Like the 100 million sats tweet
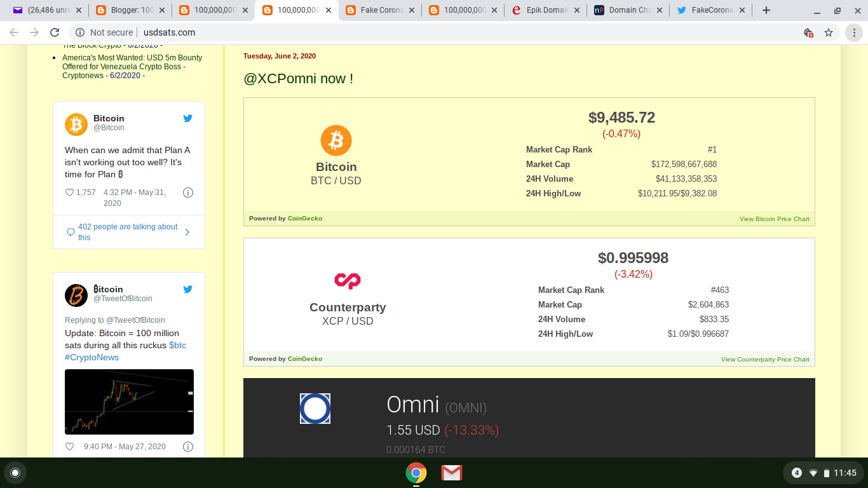 pyautogui.click(x=69, y=447)
